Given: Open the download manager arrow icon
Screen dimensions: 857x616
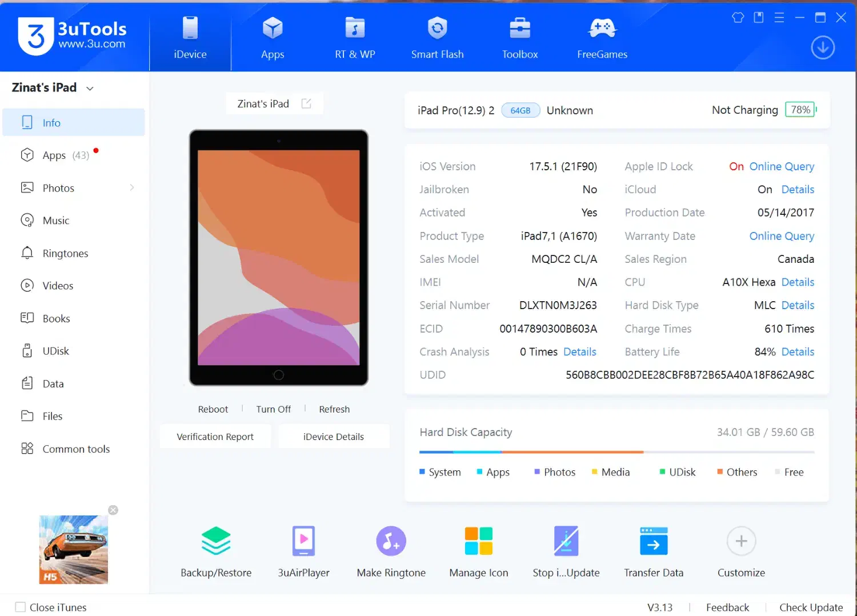Looking at the screenshot, I should point(823,48).
